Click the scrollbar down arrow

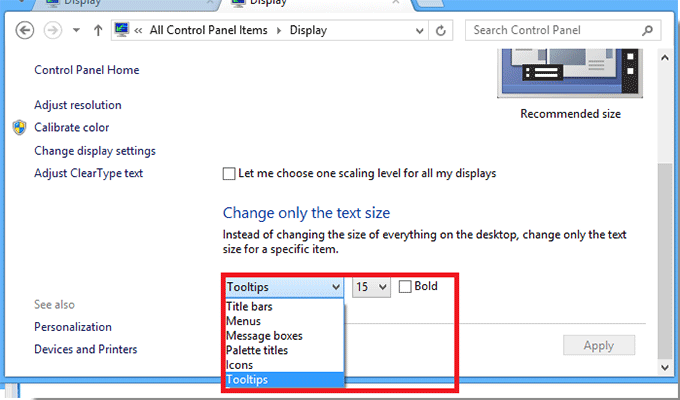click(665, 367)
